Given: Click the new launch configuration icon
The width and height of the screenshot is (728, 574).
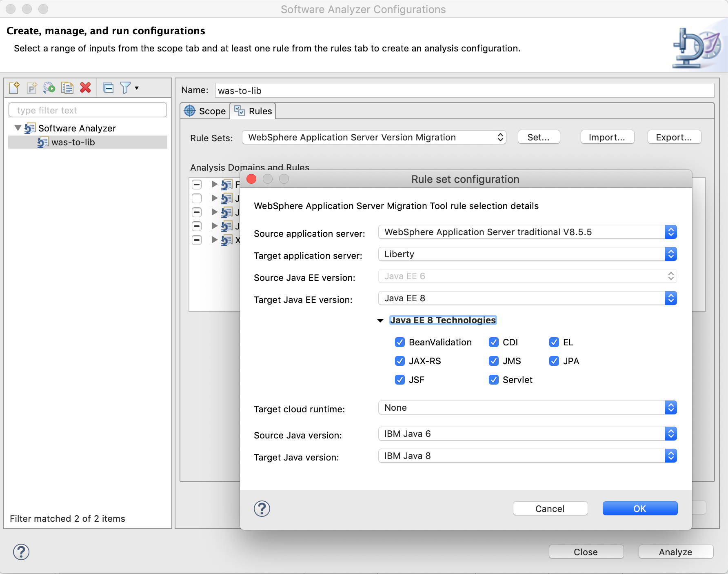Looking at the screenshot, I should (14, 88).
